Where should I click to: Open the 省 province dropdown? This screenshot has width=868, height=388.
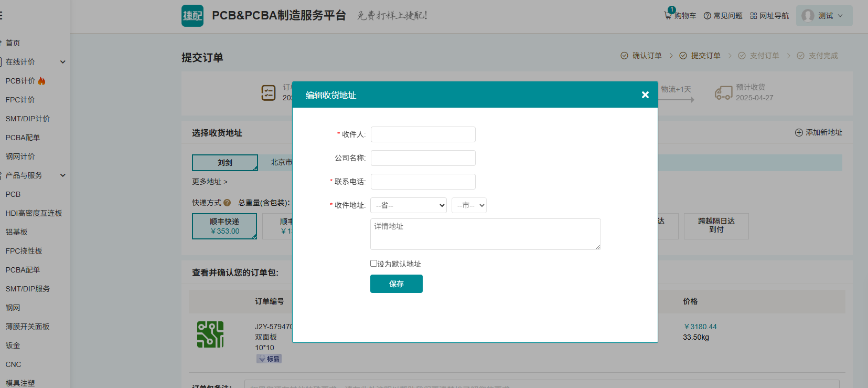tap(408, 205)
